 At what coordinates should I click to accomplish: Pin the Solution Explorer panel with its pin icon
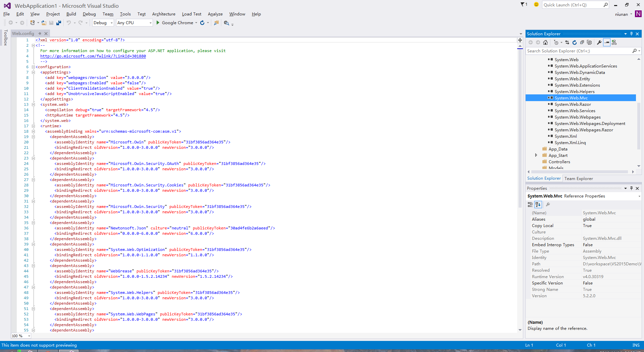tap(631, 34)
